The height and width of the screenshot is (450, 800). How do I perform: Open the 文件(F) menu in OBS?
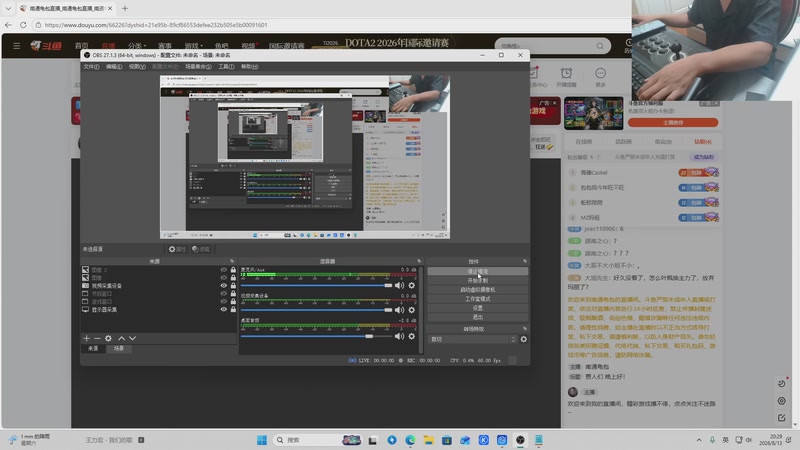pyautogui.click(x=91, y=66)
